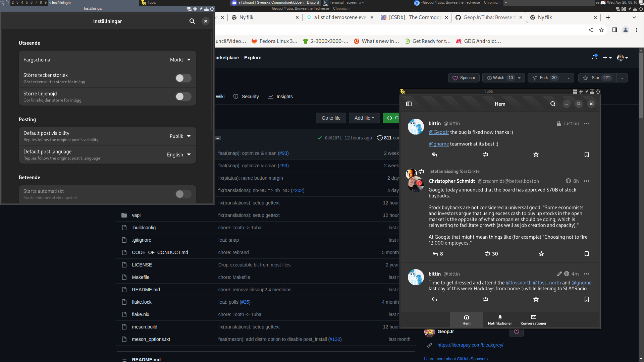Switch to the Notifikationer tab in Tuba
The height and width of the screenshot is (362, 644).
coord(499,320)
